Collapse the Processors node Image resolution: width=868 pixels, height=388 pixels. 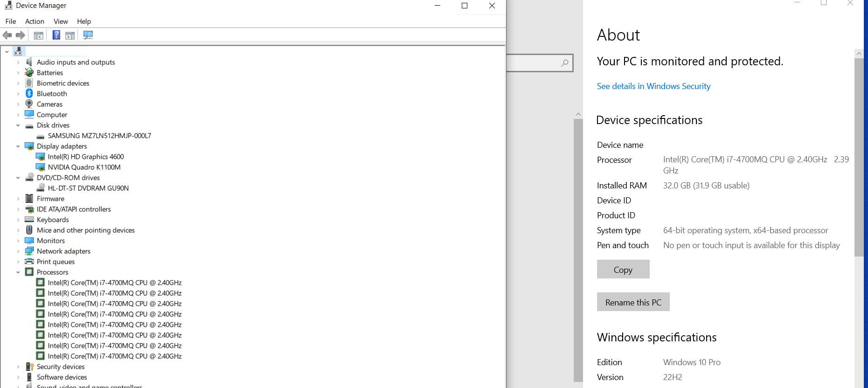tap(18, 272)
